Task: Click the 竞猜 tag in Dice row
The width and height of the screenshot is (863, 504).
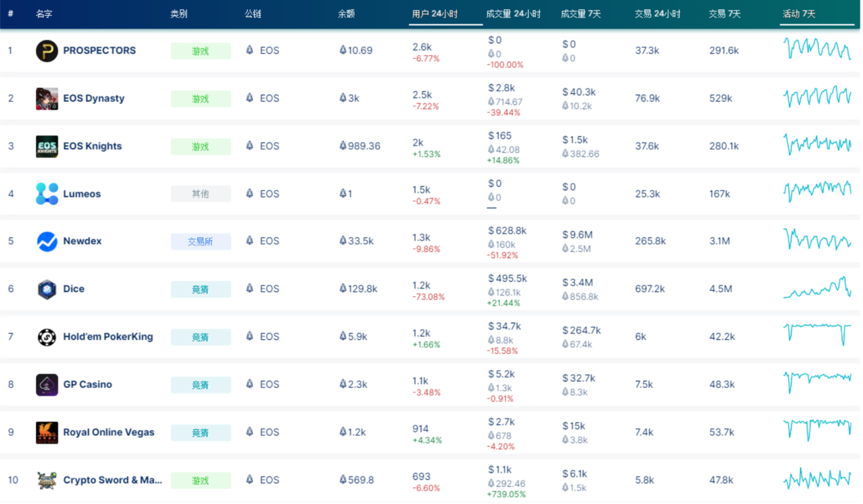Action: [201, 289]
